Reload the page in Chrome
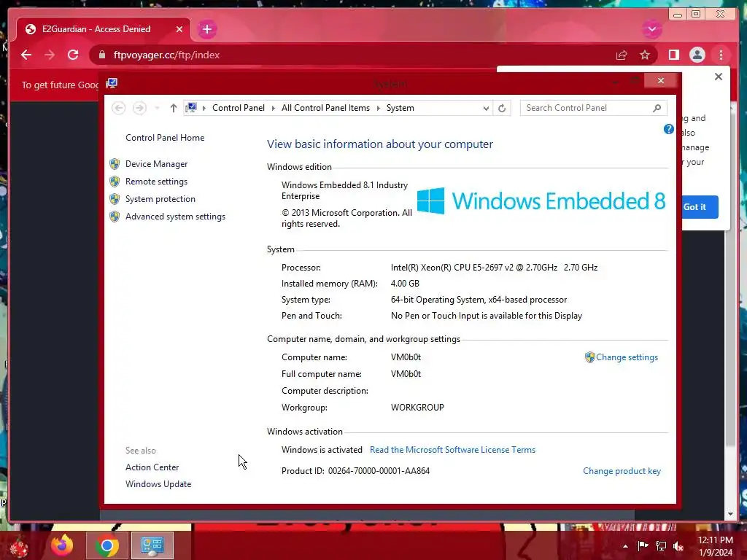The width and height of the screenshot is (747, 560). pos(73,55)
